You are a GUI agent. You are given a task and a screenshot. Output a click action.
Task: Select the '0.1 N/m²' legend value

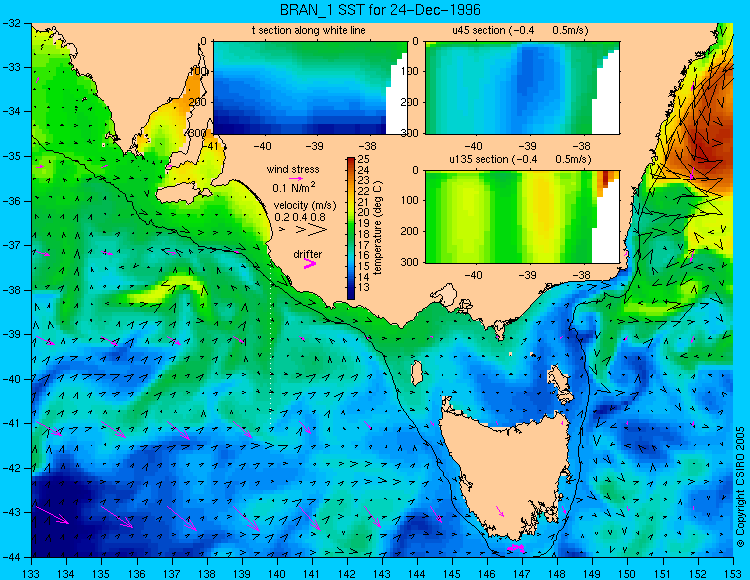pyautogui.click(x=294, y=187)
